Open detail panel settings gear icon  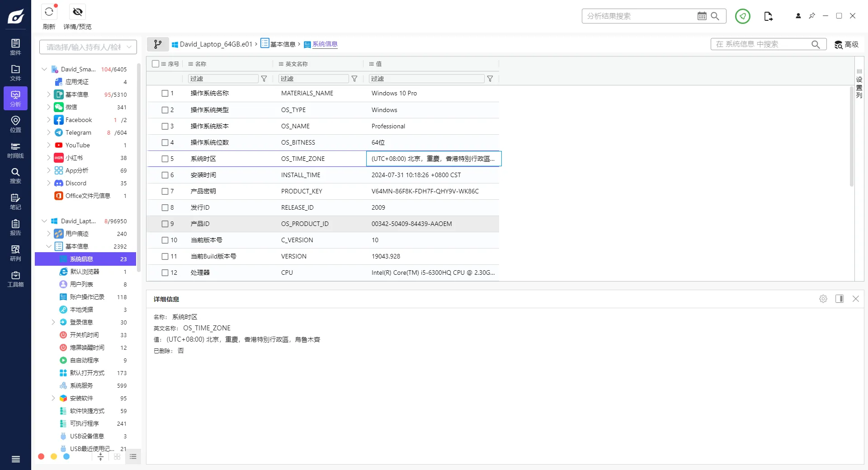(823, 299)
